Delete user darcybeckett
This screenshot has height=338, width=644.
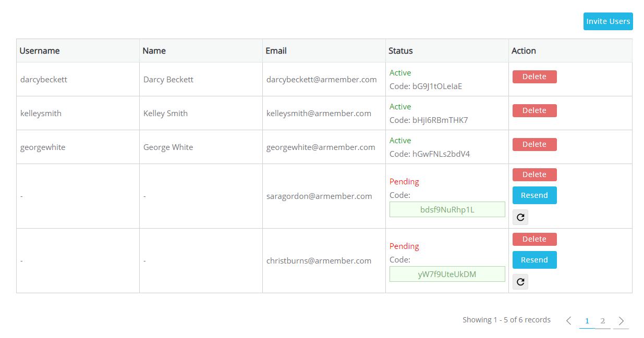[534, 77]
